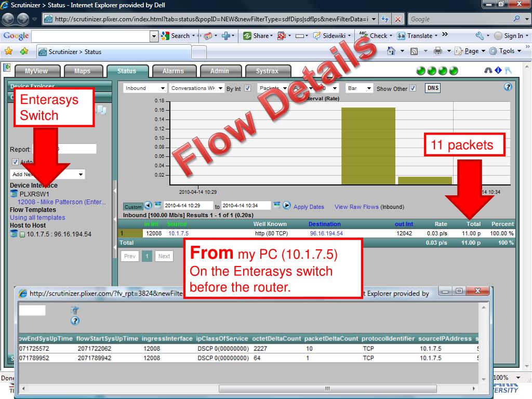Click the browser Forward button
The width and height of the screenshot is (532, 399).
(23, 19)
